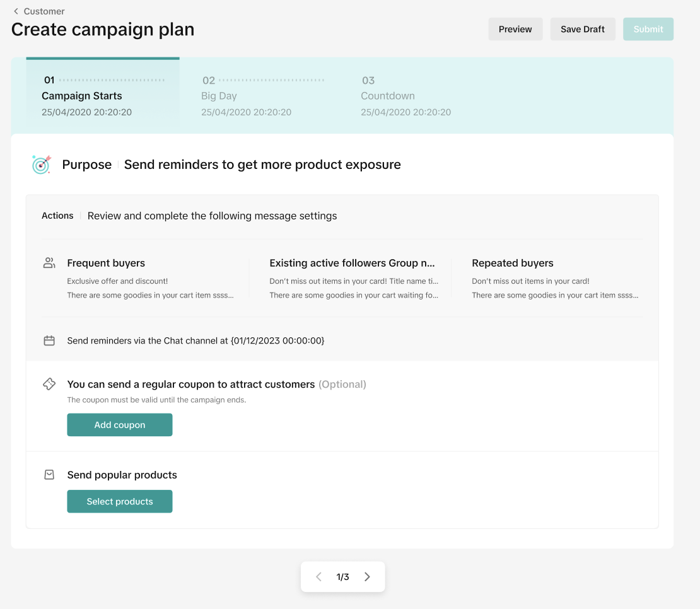The width and height of the screenshot is (700, 609).
Task: Click the shopping bag icon beside popular products
Action: [x=49, y=475]
